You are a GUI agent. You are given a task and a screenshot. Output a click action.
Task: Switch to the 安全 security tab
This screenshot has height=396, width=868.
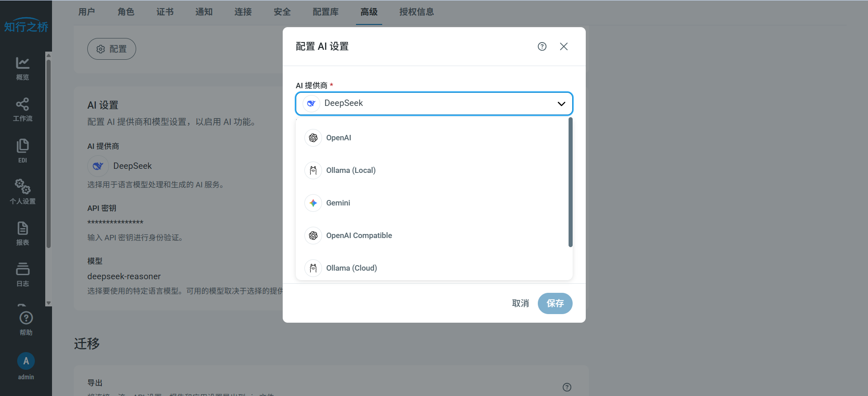tap(282, 12)
